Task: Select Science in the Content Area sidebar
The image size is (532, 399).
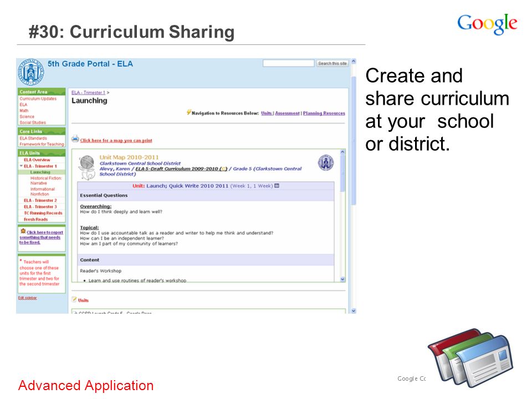Action: click(27, 116)
